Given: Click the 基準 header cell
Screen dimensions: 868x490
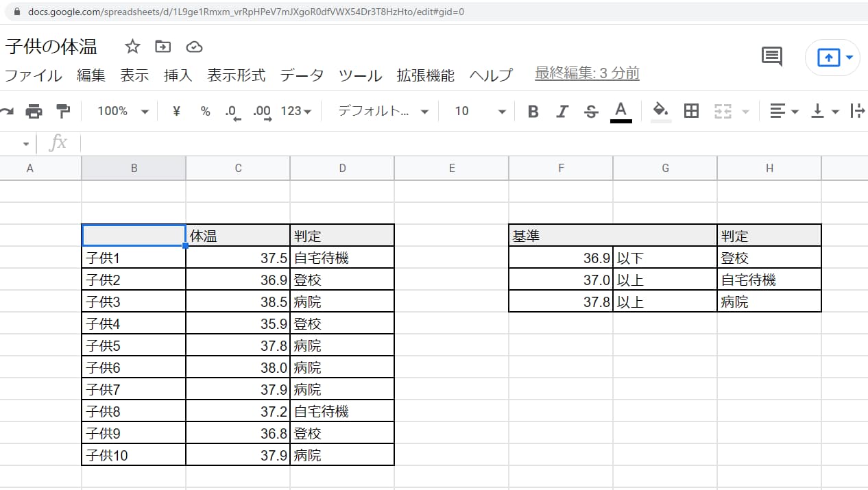Looking at the screenshot, I should (x=613, y=236).
